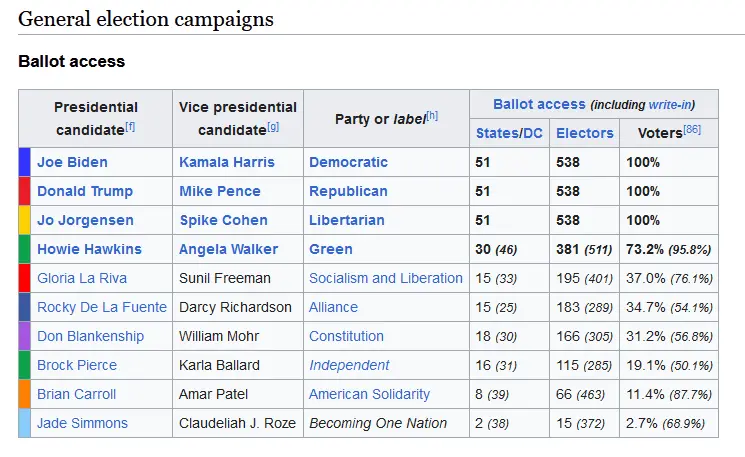
Task: Click footnote [h] next to label
Action: pos(432,116)
